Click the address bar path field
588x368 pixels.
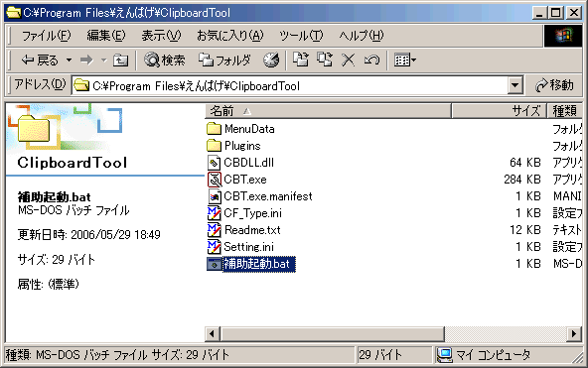coord(290,85)
